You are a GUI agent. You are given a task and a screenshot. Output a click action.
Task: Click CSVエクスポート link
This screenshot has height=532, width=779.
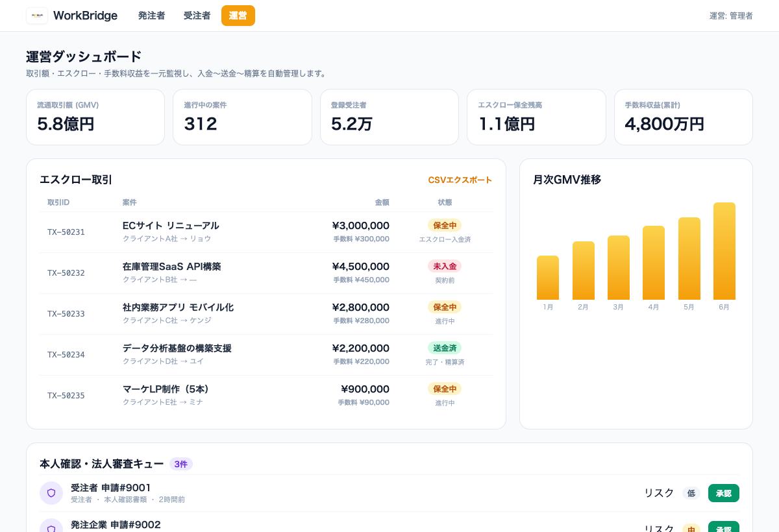click(x=460, y=180)
